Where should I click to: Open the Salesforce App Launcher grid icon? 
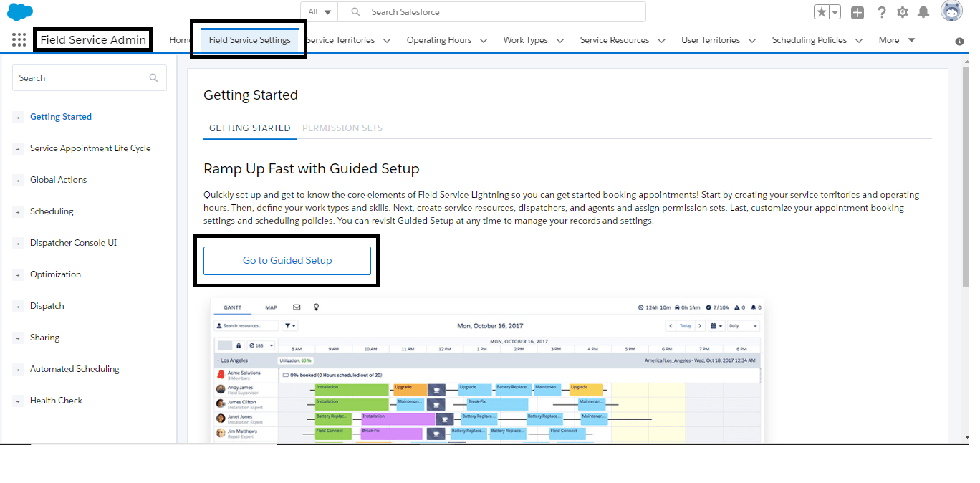(19, 39)
